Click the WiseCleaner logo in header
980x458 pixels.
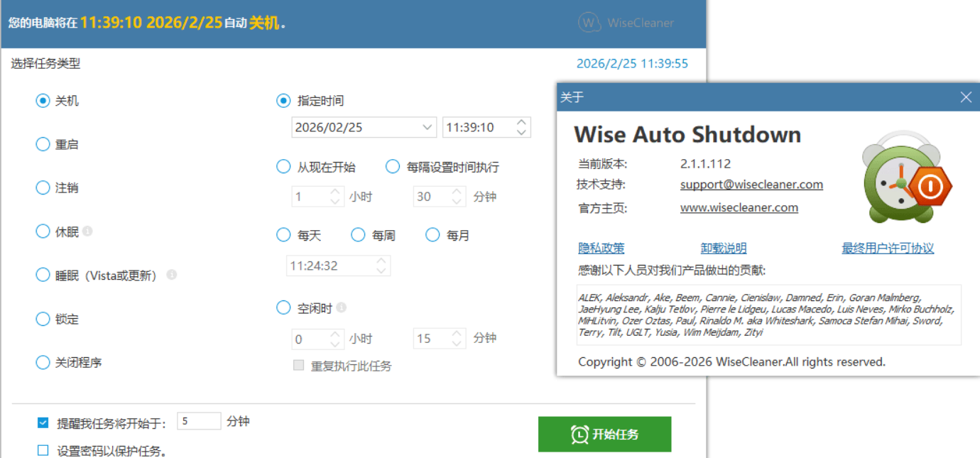626,23
